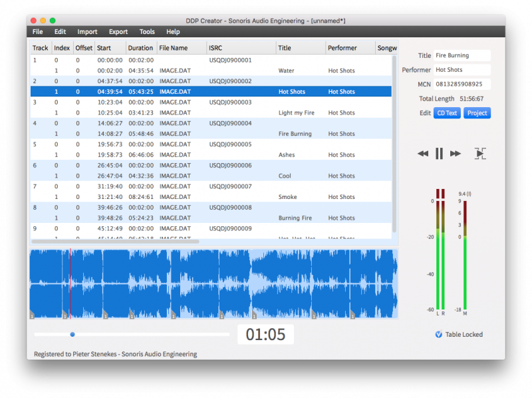Pause the audio playback
Viewport: 532px width, 398px height.
click(x=439, y=153)
